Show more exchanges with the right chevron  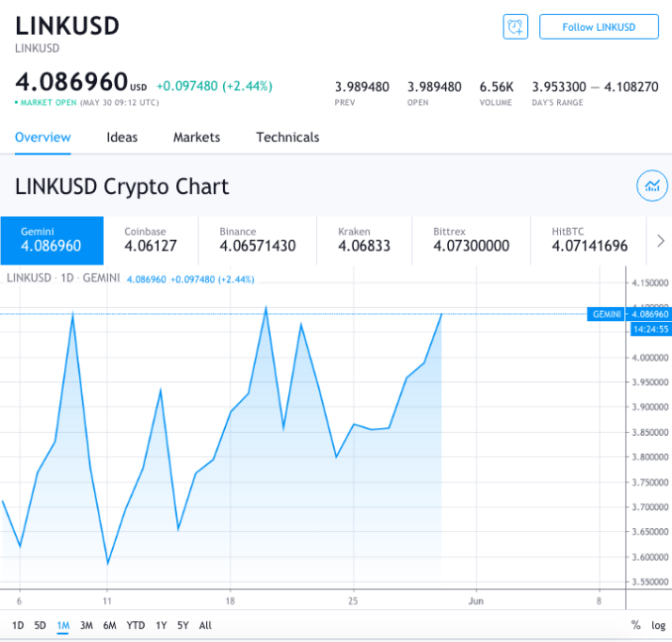click(x=661, y=241)
